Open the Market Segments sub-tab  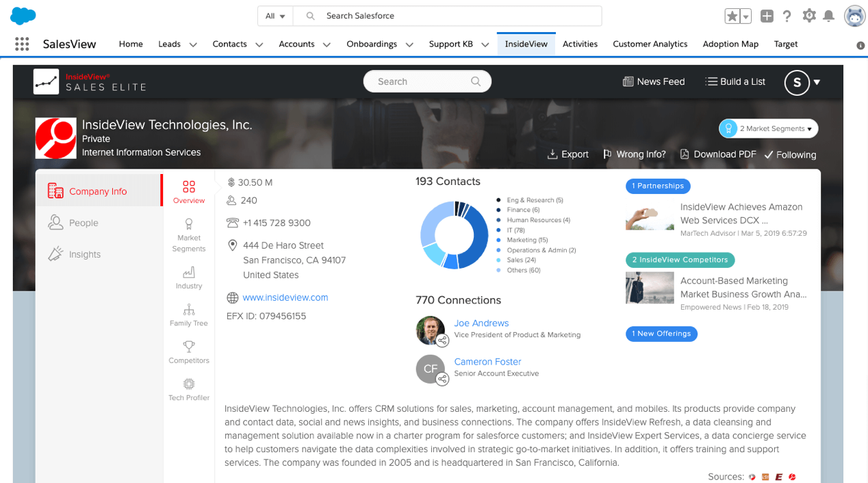click(189, 235)
